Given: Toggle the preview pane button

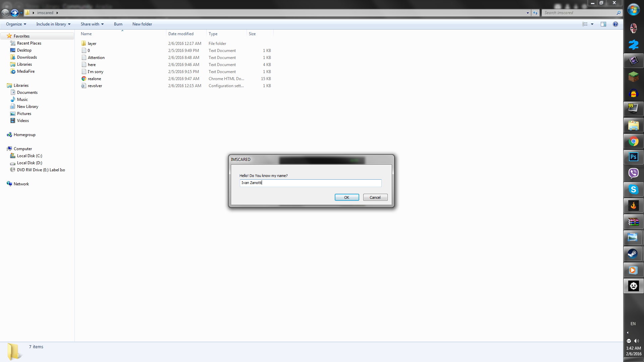Looking at the screenshot, I should coord(603,24).
